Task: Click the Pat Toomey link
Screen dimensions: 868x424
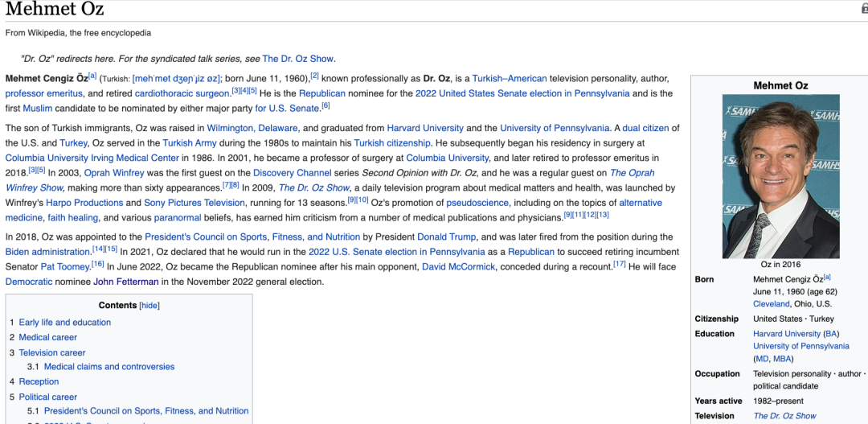Action: 65,266
